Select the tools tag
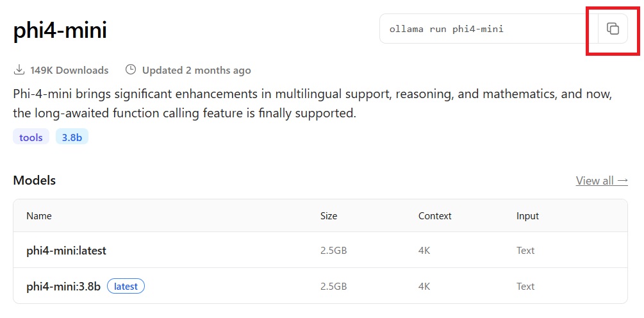This screenshot has width=644, height=318. (x=31, y=137)
